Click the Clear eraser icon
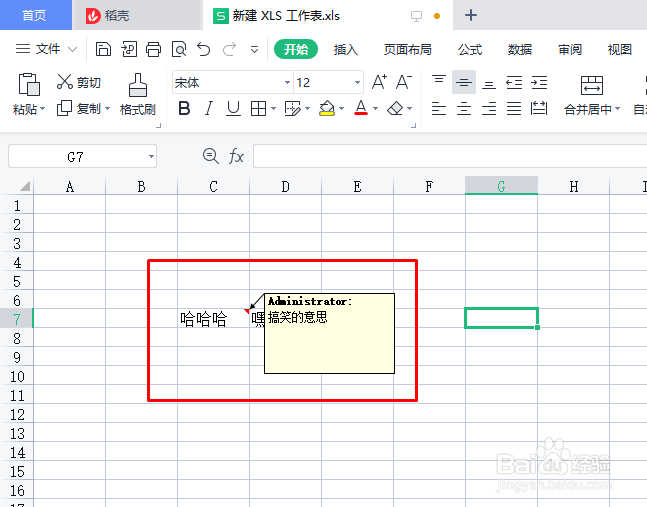The width and height of the screenshot is (647, 507). [x=395, y=108]
